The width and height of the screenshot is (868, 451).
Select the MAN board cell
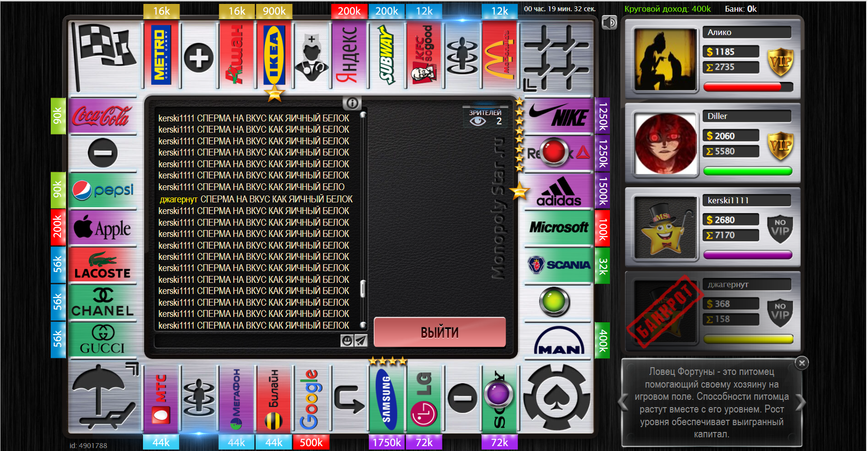(x=559, y=340)
